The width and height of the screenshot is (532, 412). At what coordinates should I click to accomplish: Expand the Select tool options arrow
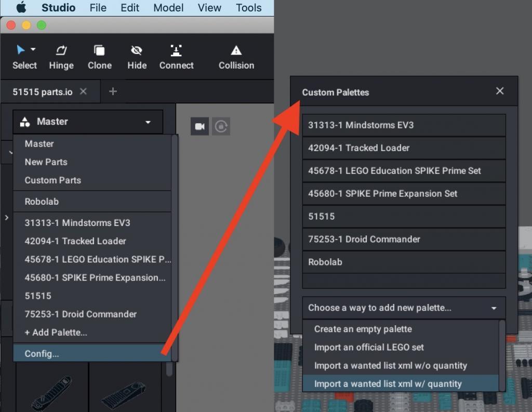coord(33,49)
